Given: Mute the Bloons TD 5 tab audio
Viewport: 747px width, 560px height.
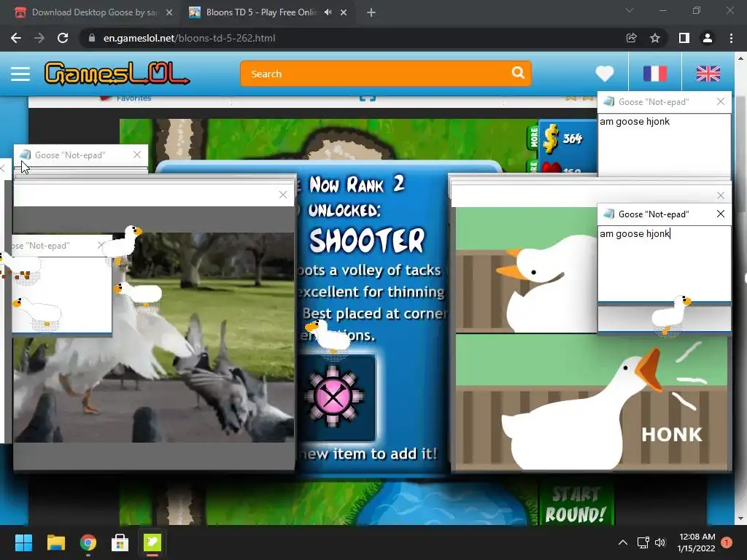Looking at the screenshot, I should coord(328,12).
